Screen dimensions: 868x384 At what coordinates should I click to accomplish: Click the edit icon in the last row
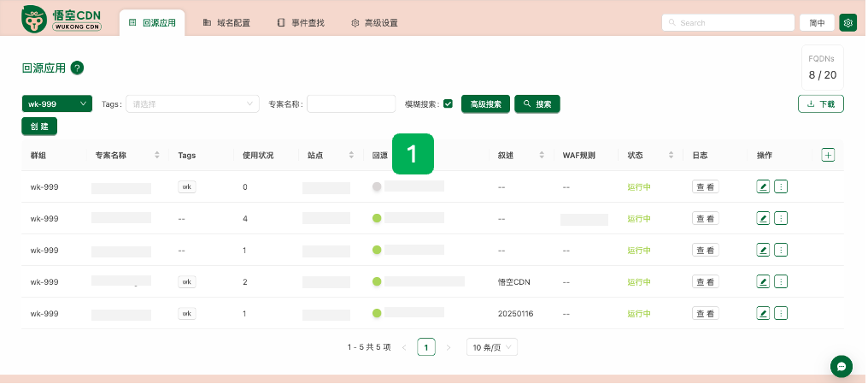pos(763,313)
